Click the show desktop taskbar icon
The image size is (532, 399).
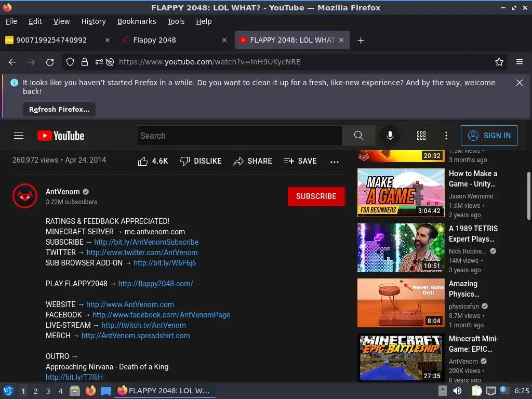[106, 391]
